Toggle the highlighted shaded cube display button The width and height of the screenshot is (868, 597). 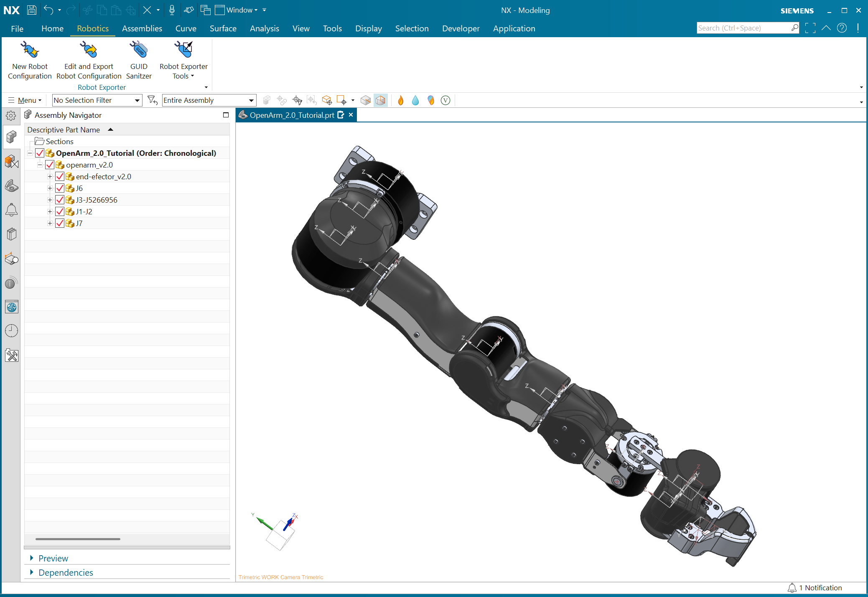pyautogui.click(x=380, y=100)
